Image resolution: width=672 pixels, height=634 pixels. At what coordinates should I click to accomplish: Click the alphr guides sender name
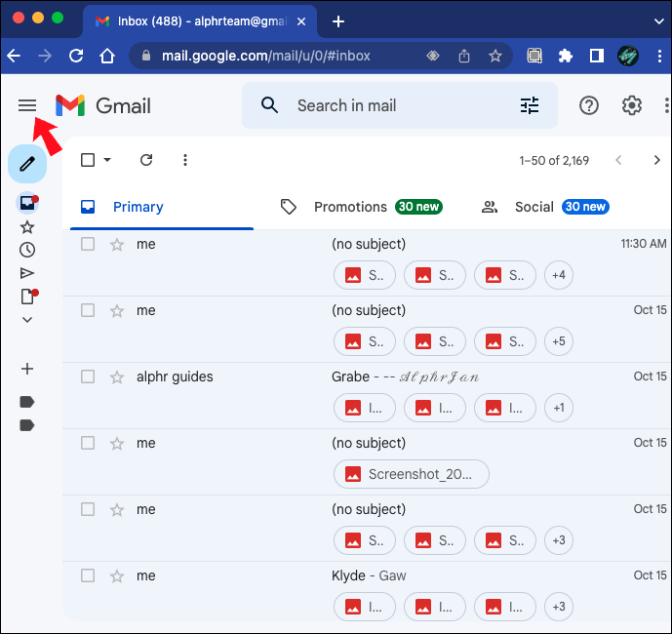pos(175,376)
